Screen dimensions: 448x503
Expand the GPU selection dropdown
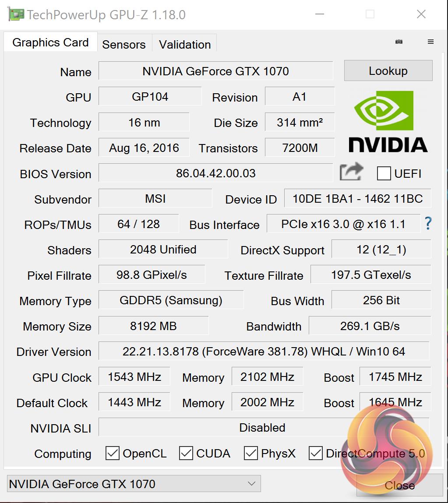[251, 484]
